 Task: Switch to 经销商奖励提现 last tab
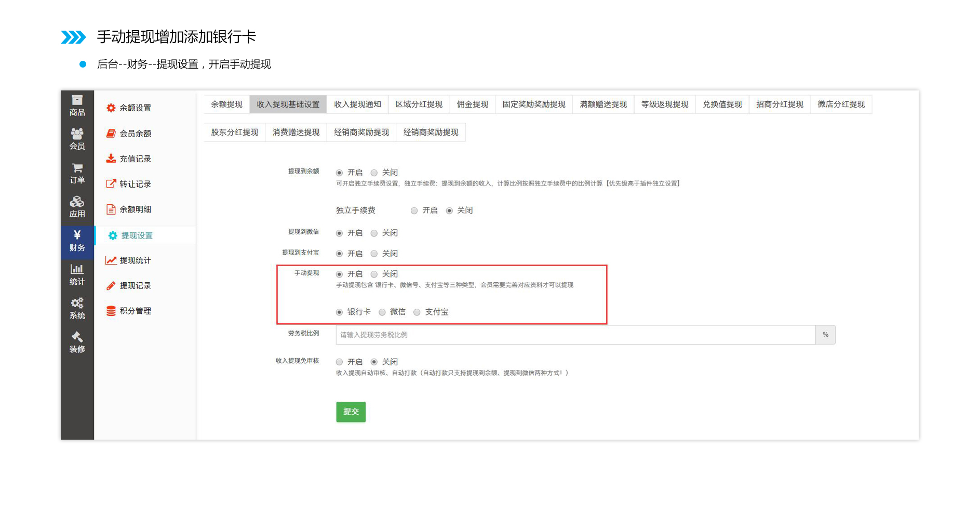(431, 133)
